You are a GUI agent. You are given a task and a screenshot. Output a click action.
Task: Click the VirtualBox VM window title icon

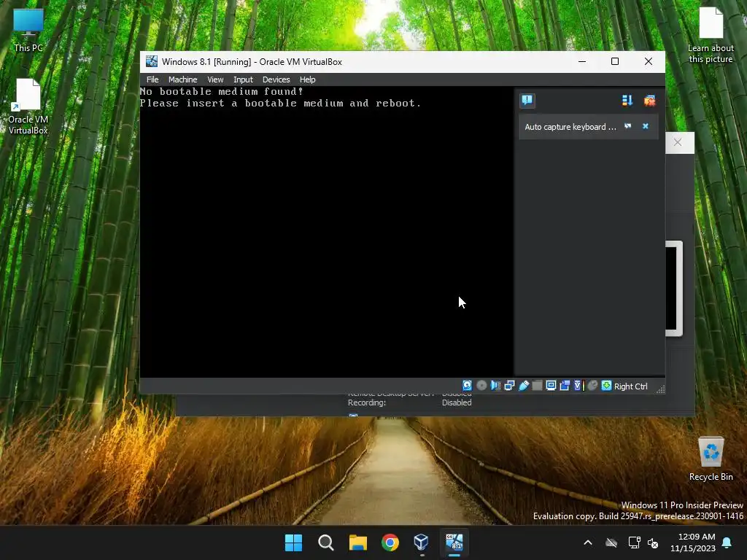pos(152,61)
